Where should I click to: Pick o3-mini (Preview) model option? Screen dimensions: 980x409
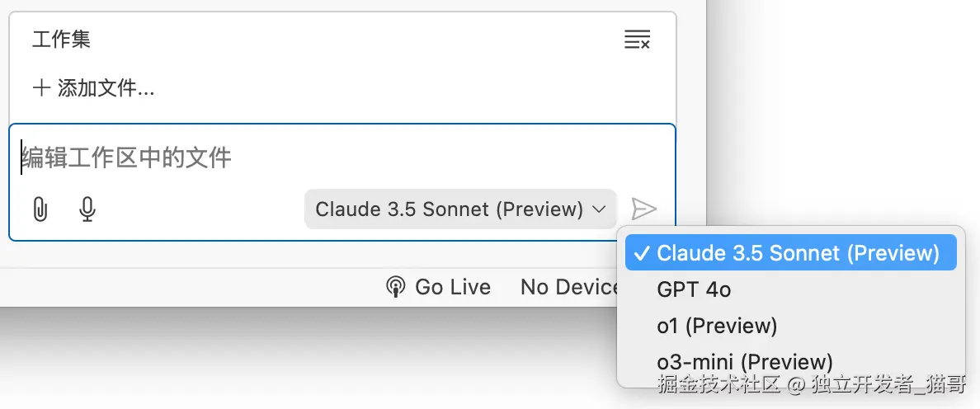744,362
